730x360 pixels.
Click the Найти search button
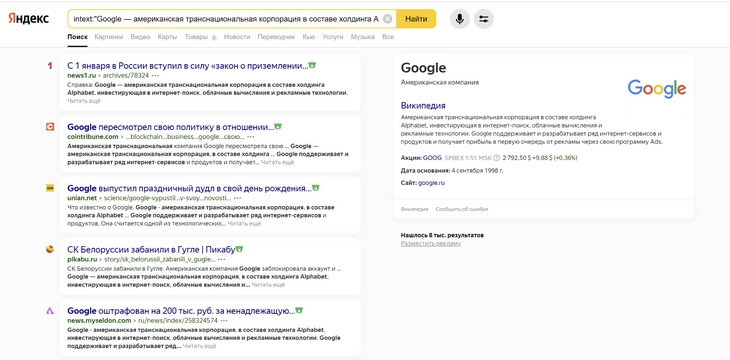(416, 19)
